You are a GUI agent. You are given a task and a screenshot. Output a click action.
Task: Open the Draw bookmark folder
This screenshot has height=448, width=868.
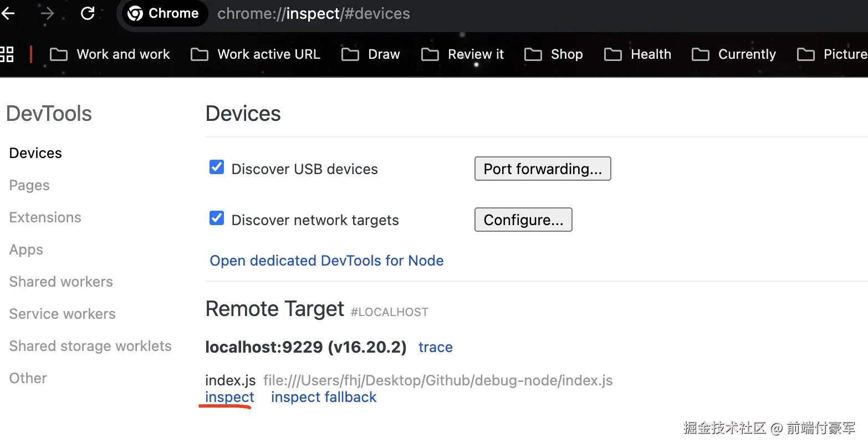[371, 54]
